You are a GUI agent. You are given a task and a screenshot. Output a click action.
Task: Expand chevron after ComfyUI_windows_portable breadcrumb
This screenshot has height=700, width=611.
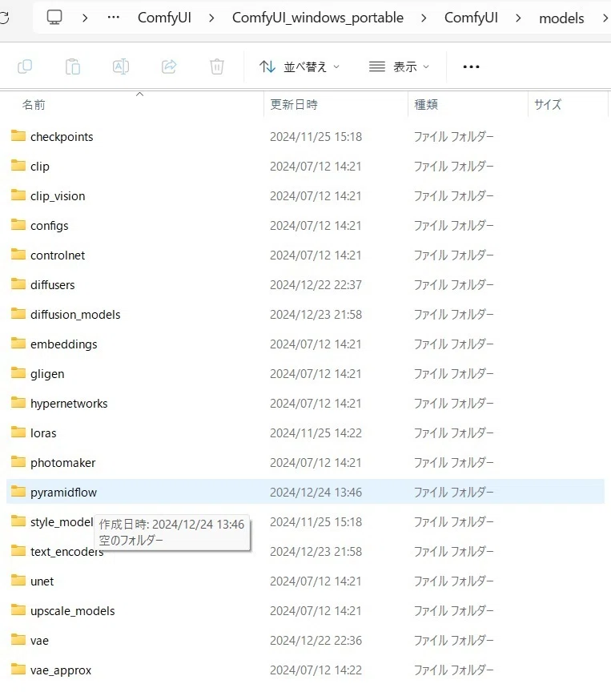424,18
